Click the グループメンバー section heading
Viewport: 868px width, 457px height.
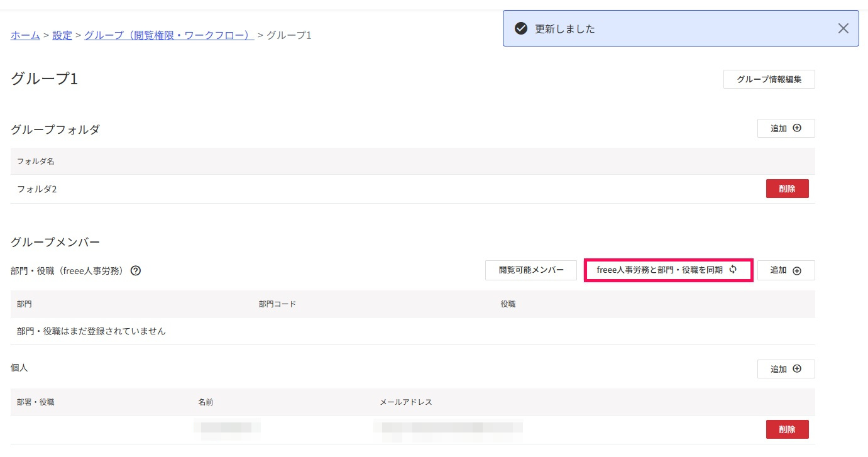click(x=55, y=242)
